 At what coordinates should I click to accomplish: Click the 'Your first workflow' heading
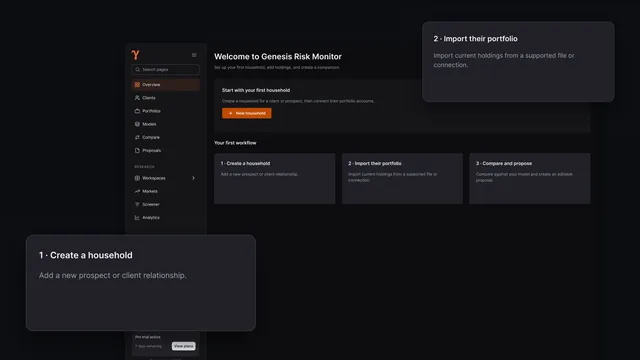[x=235, y=143]
